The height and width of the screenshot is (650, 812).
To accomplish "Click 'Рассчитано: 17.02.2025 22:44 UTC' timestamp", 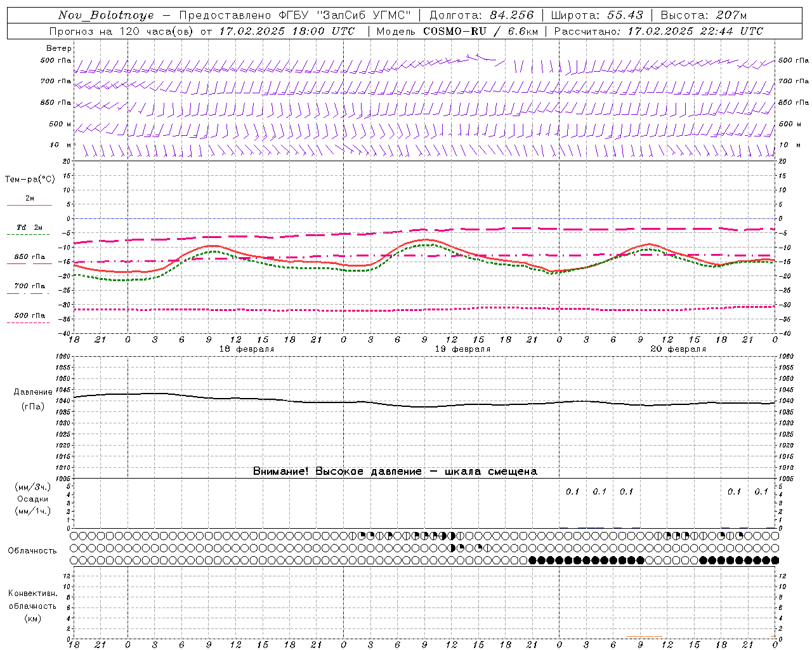I will [x=658, y=31].
